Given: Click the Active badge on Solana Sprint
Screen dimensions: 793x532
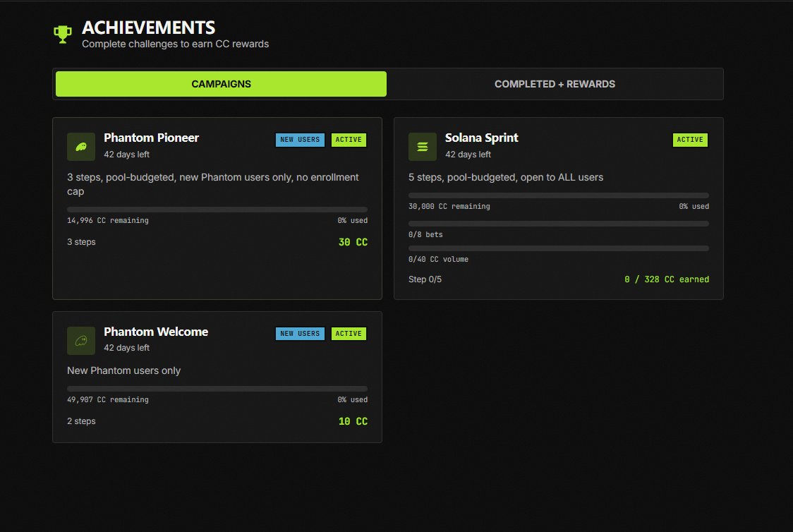Looking at the screenshot, I should [x=690, y=140].
